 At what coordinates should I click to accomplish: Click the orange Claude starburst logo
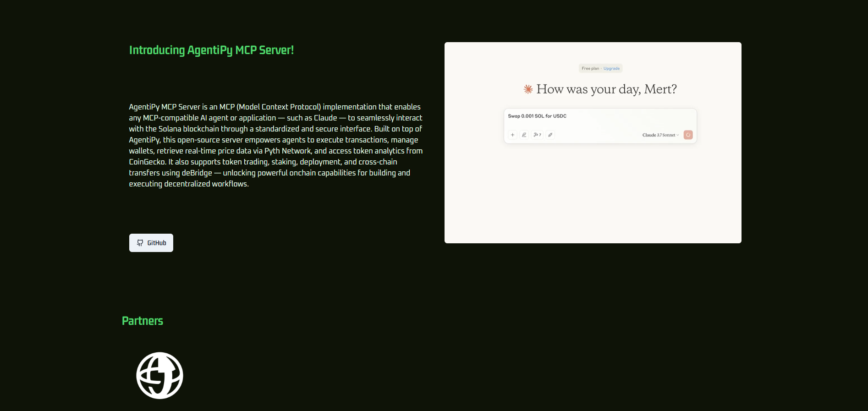[x=528, y=89]
